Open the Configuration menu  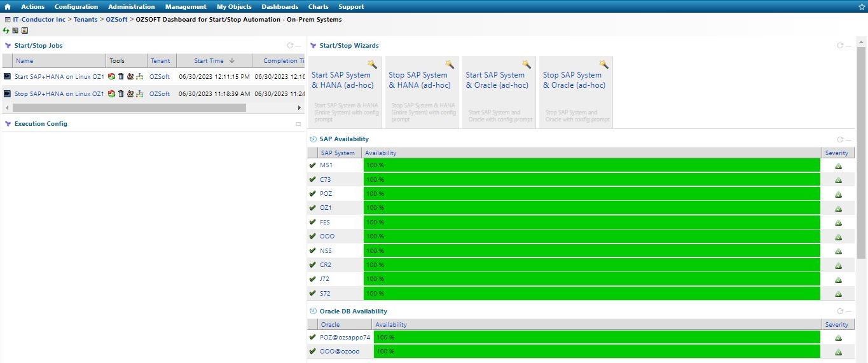(76, 6)
